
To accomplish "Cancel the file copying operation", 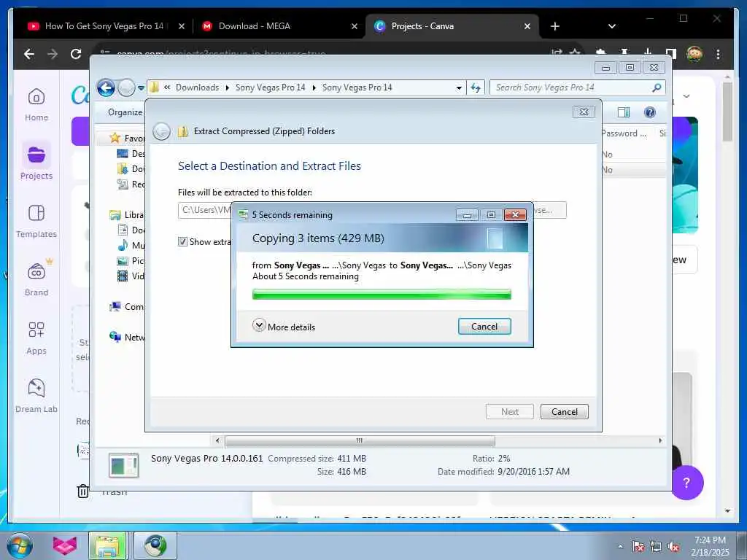I will click(x=484, y=327).
